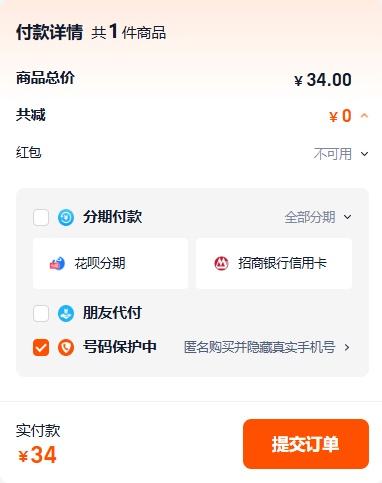Click the China Merchants Bank logo
The height and width of the screenshot is (483, 382).
point(221,263)
